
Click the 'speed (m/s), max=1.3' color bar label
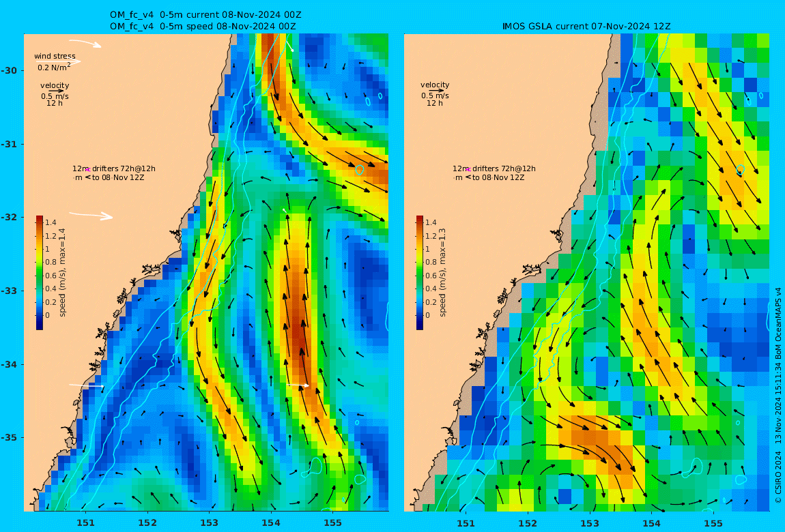click(442, 273)
